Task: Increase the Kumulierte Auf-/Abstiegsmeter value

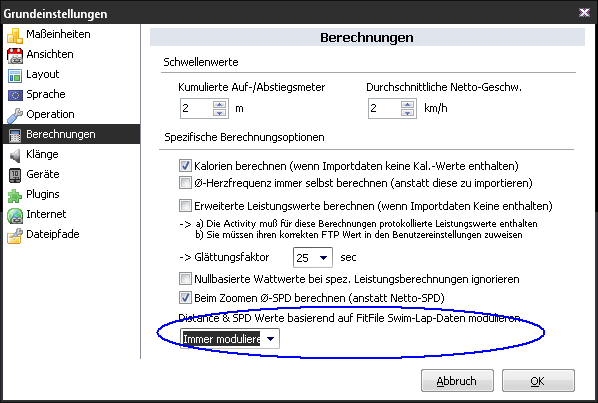Action: [219, 104]
